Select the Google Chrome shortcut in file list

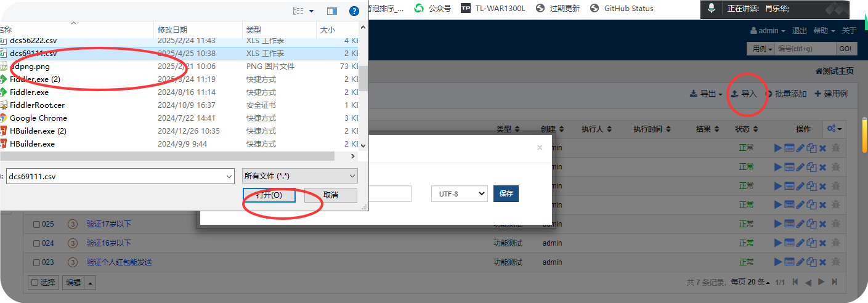click(38, 118)
